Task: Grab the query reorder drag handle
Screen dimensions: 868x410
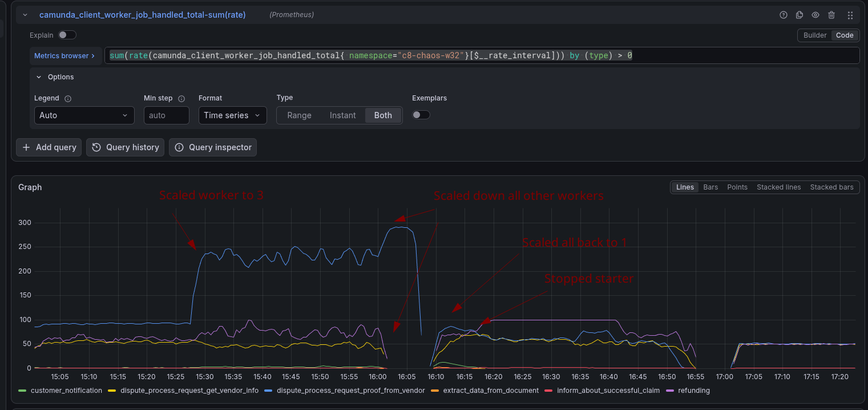Action: pyautogui.click(x=850, y=15)
